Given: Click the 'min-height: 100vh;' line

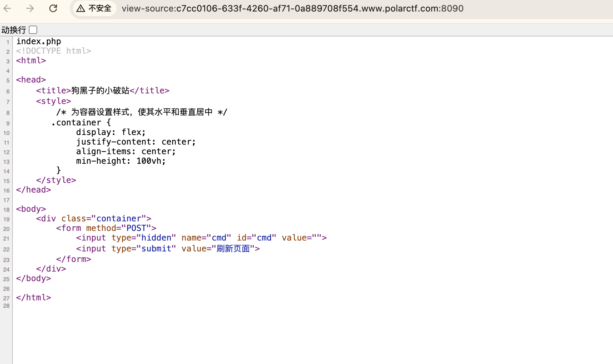Looking at the screenshot, I should (x=121, y=161).
